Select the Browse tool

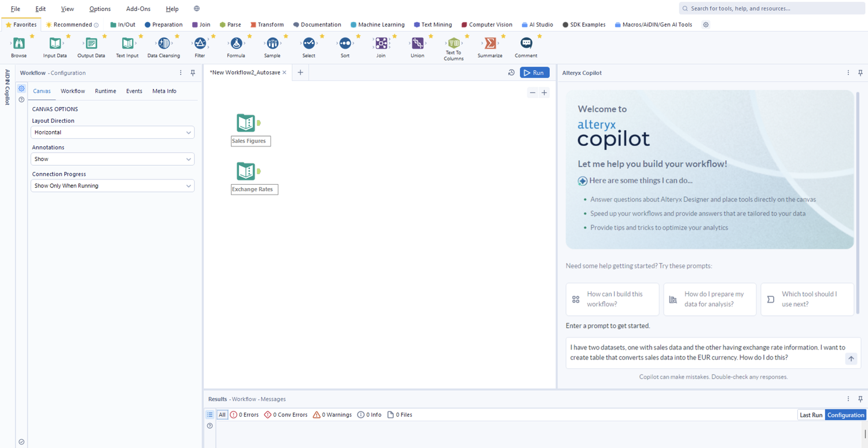coord(19,43)
